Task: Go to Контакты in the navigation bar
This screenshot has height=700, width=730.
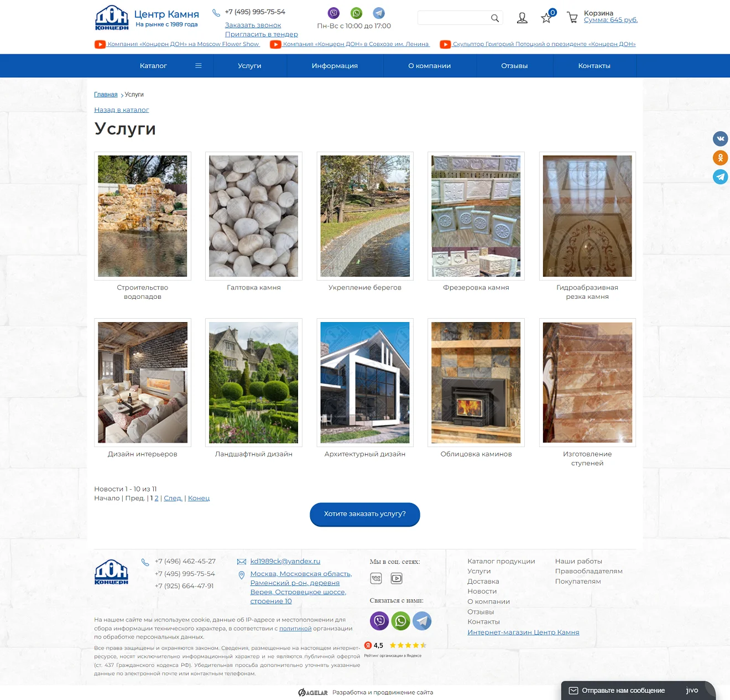Action: pyautogui.click(x=595, y=66)
